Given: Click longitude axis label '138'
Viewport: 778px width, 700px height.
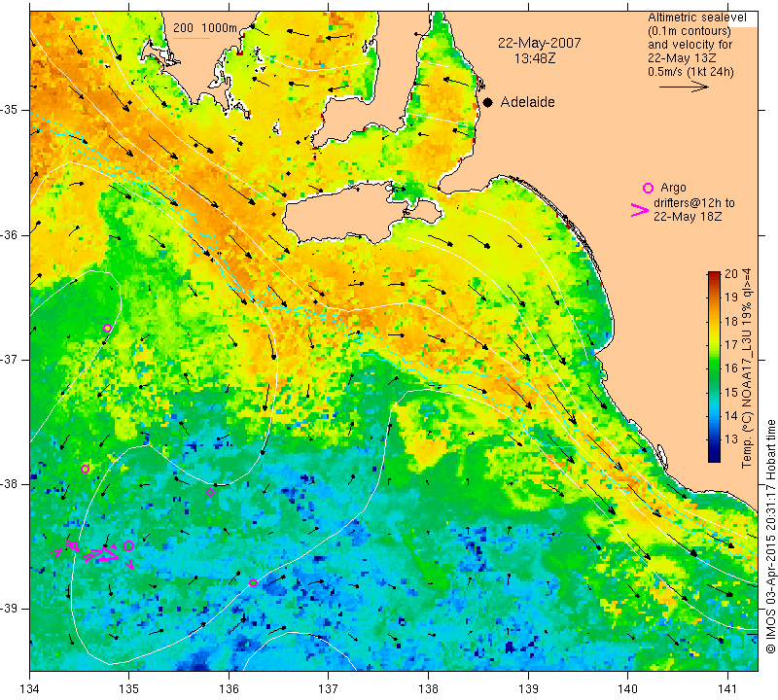Looking at the screenshot, I should click(428, 688).
